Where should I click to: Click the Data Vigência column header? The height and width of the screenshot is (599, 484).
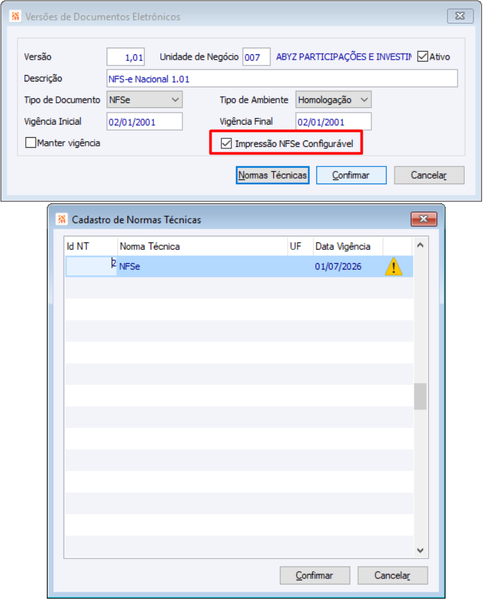coord(348,246)
